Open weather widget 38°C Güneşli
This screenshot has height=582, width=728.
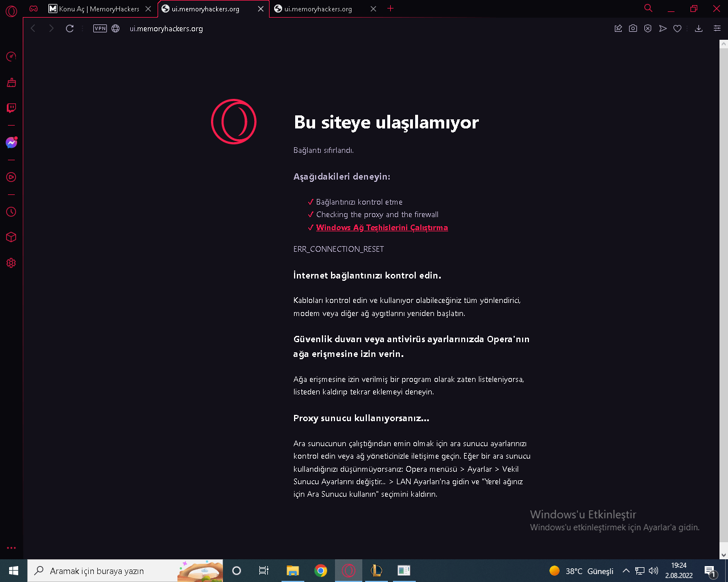click(581, 571)
